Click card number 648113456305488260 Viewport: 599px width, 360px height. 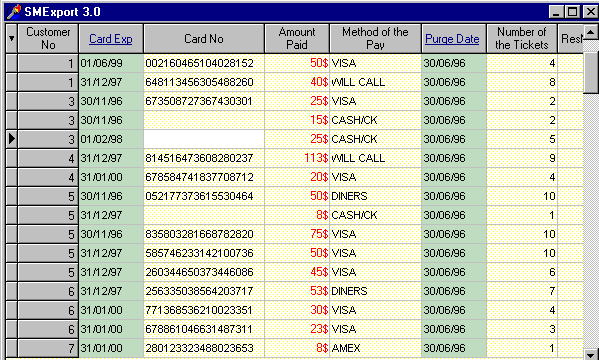pyautogui.click(x=199, y=82)
